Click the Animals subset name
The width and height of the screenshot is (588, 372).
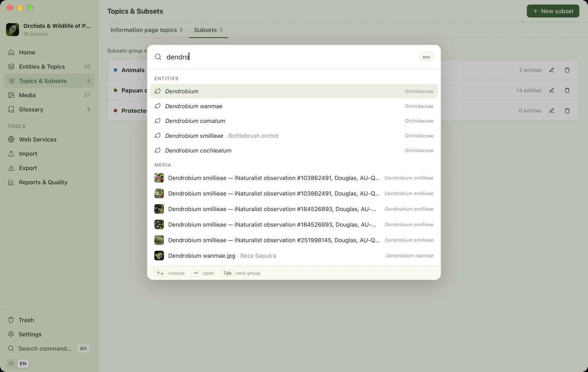coord(133,70)
